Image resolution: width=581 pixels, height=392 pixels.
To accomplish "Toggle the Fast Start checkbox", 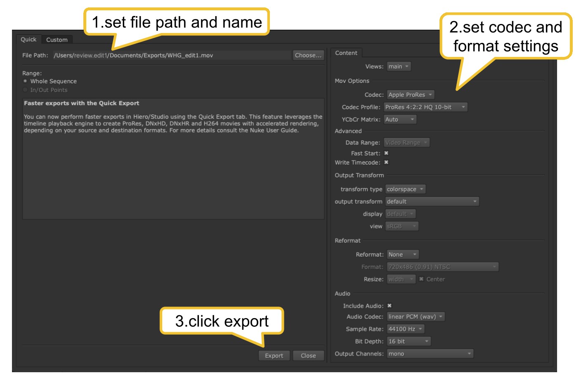I will [x=386, y=153].
